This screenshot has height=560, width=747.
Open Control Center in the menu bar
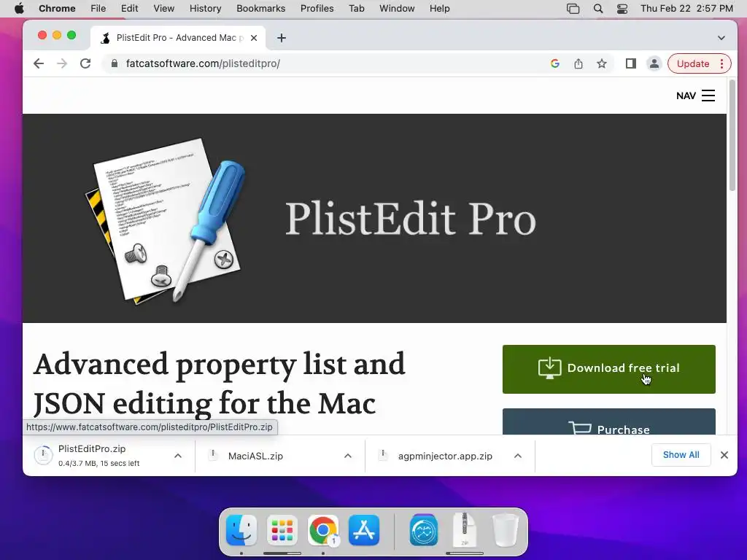pos(622,9)
